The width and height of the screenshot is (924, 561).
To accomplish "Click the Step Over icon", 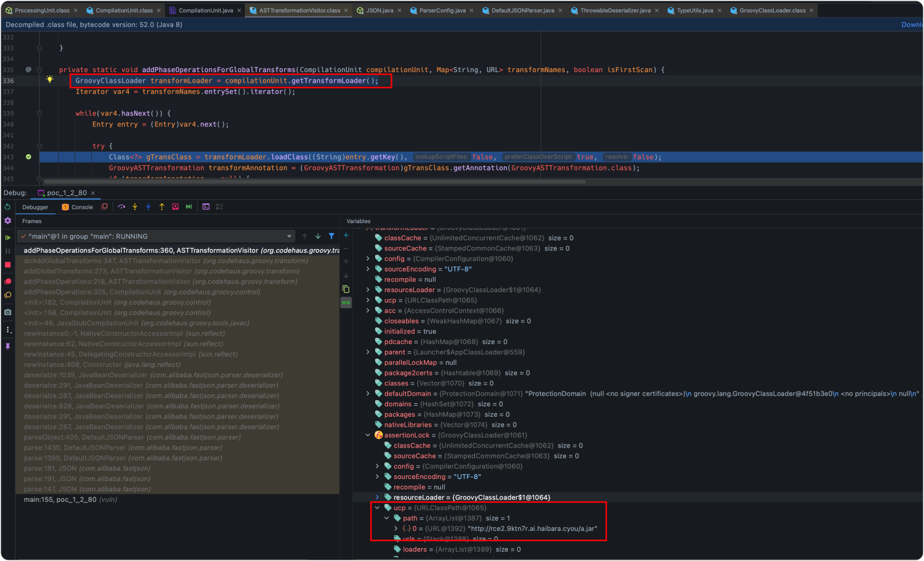I will pyautogui.click(x=121, y=207).
